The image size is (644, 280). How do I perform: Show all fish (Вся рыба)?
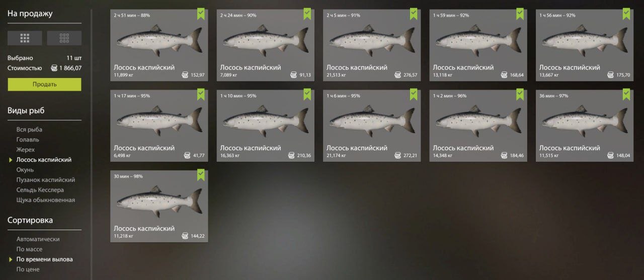coord(29,129)
